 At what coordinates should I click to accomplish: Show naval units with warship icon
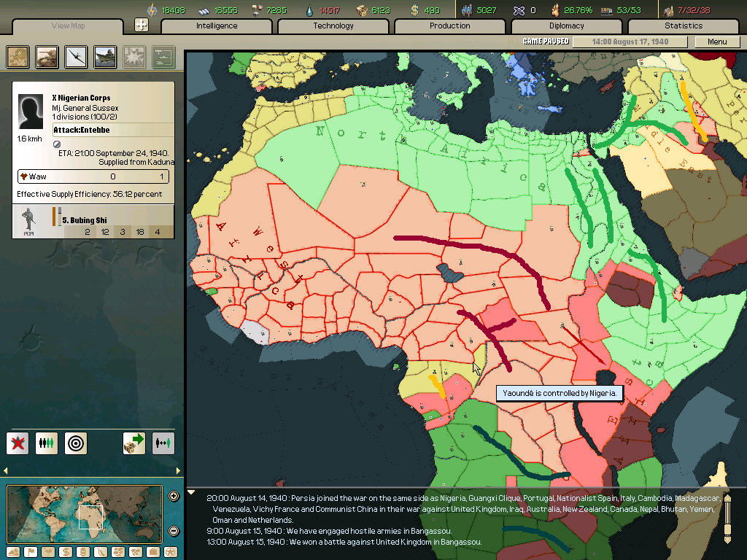105,57
